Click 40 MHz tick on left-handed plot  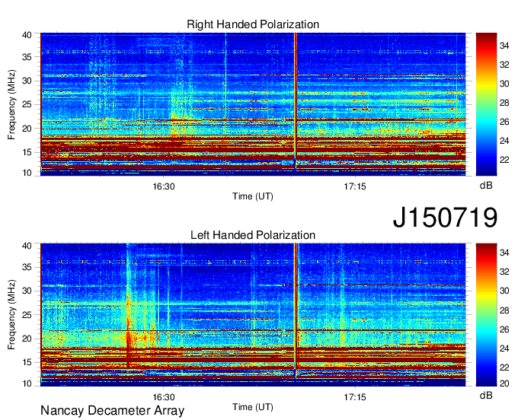(27, 246)
